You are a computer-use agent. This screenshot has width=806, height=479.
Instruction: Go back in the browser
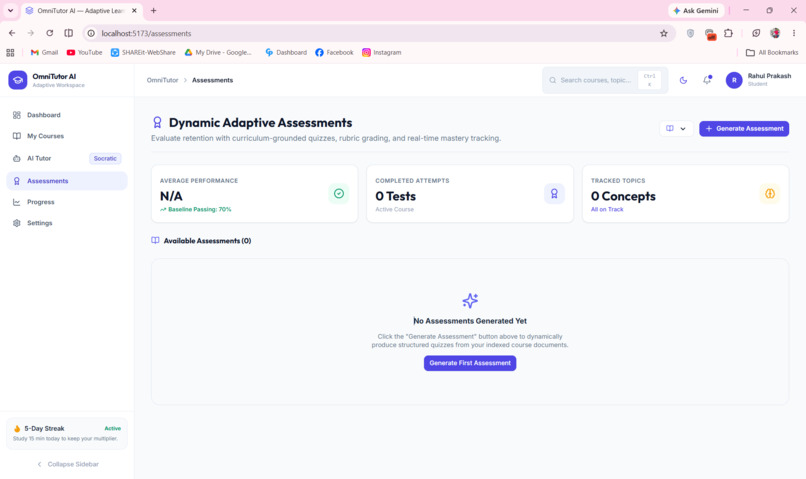click(12, 33)
